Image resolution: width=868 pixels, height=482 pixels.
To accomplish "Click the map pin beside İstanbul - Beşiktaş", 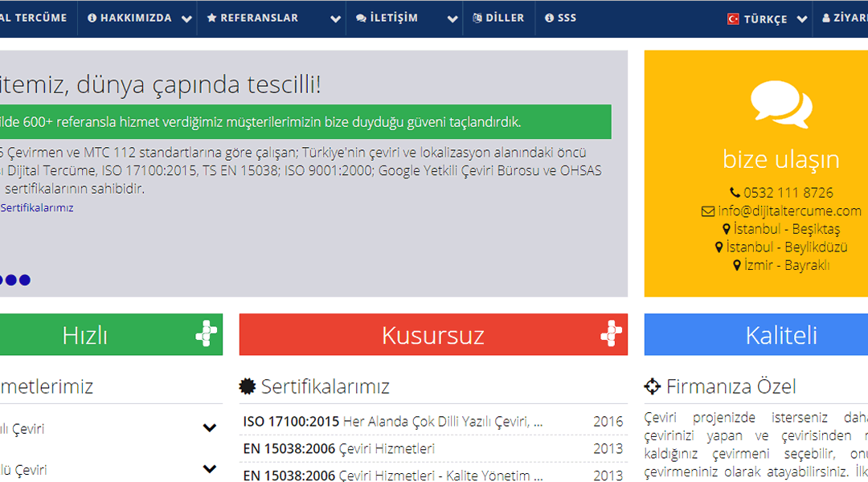I will pyautogui.click(x=727, y=229).
